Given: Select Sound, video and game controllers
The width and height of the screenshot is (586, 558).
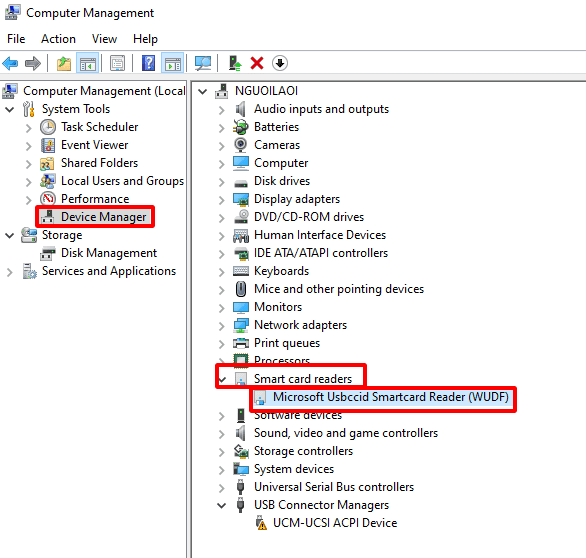Looking at the screenshot, I should pos(346,433).
